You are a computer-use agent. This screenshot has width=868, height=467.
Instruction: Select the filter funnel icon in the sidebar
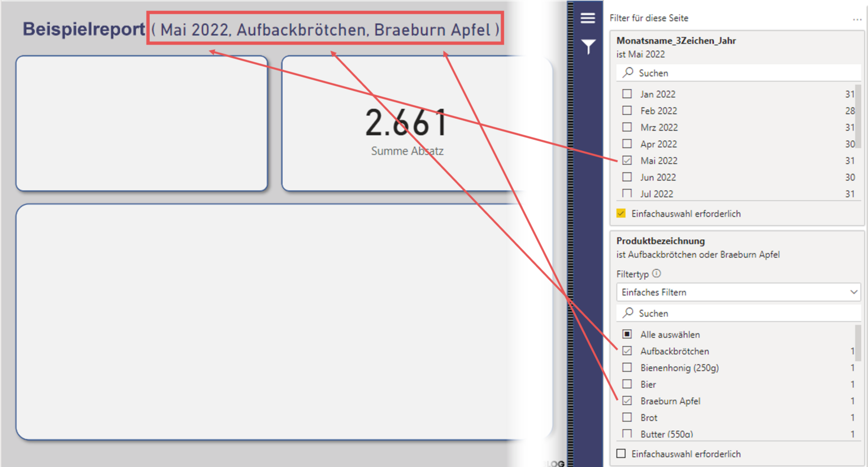[588, 47]
